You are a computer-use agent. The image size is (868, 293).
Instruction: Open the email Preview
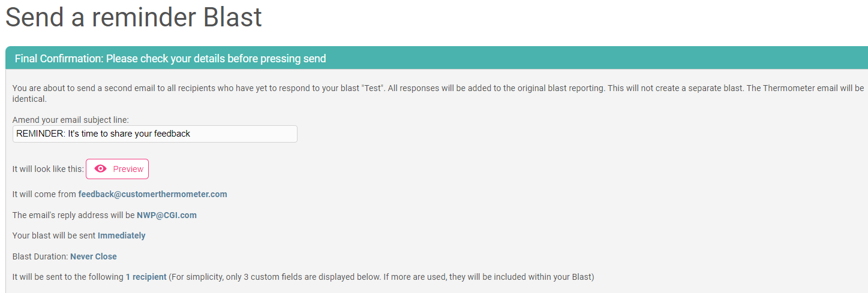pos(117,169)
